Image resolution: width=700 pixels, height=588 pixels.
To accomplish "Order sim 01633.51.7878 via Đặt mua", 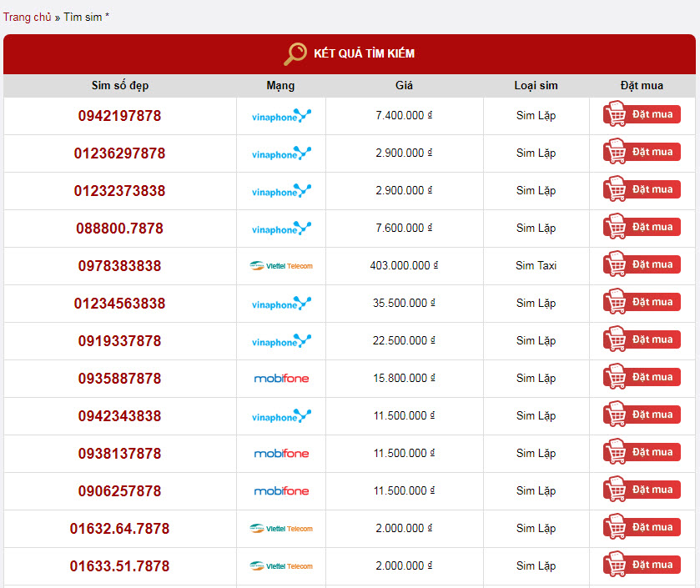I will [x=642, y=564].
